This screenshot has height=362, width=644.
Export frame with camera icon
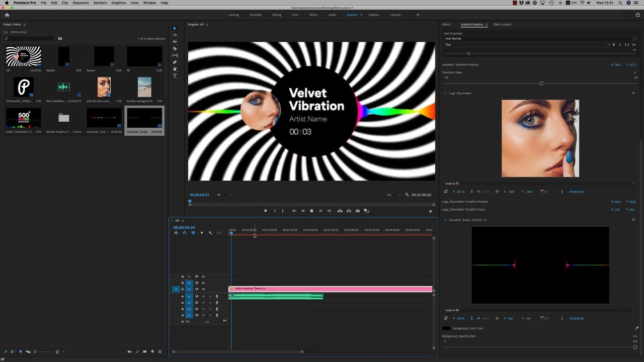[x=358, y=211]
